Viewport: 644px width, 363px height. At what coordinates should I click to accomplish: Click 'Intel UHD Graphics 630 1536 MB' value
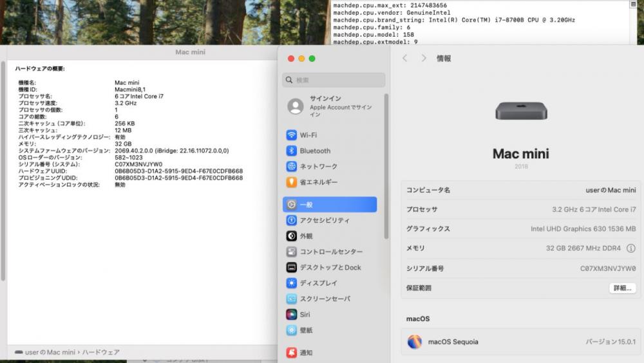[x=583, y=228]
